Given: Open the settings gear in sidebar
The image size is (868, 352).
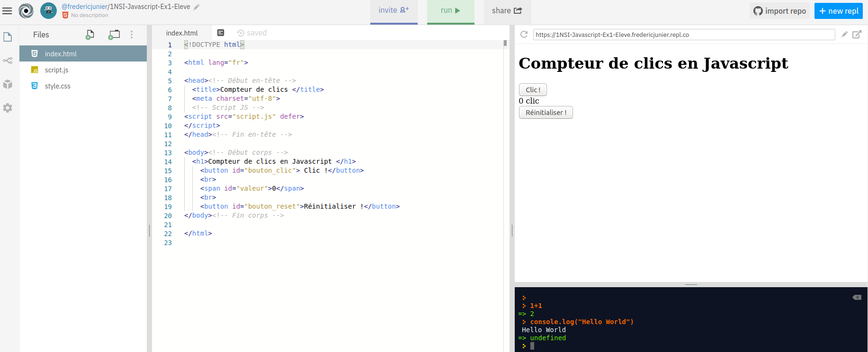Looking at the screenshot, I should click(8, 108).
